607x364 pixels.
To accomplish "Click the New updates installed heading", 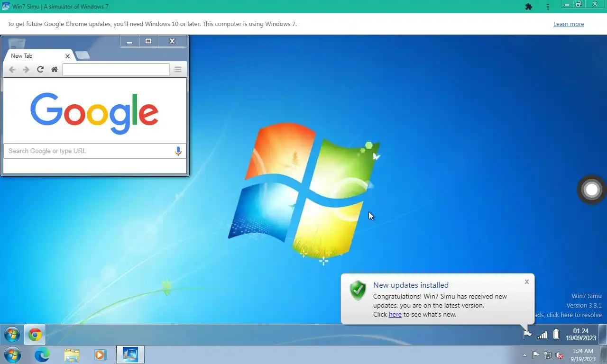I will (411, 285).
